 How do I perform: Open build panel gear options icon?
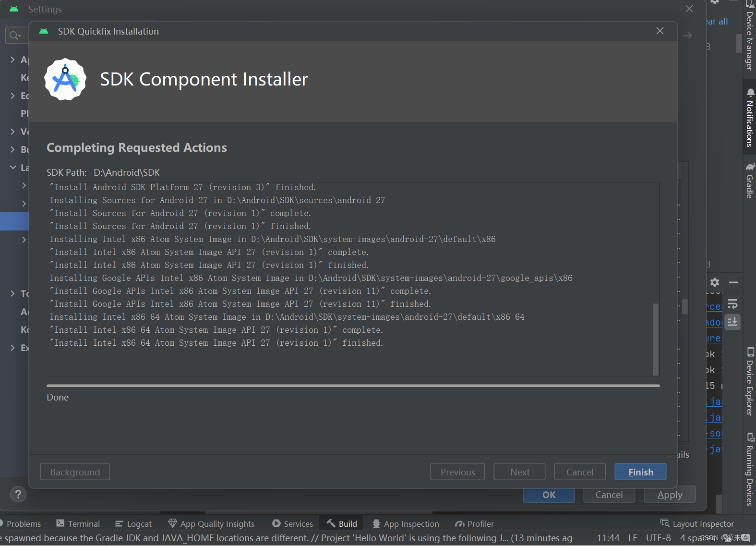[x=715, y=282]
